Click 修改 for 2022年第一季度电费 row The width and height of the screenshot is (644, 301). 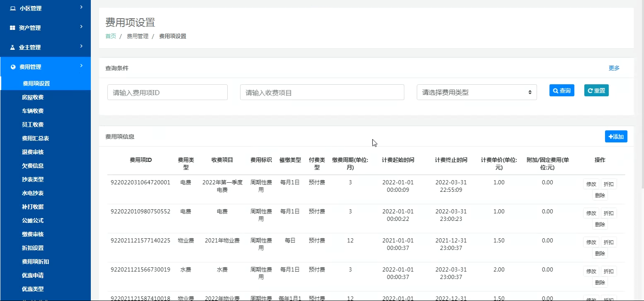coord(591,184)
